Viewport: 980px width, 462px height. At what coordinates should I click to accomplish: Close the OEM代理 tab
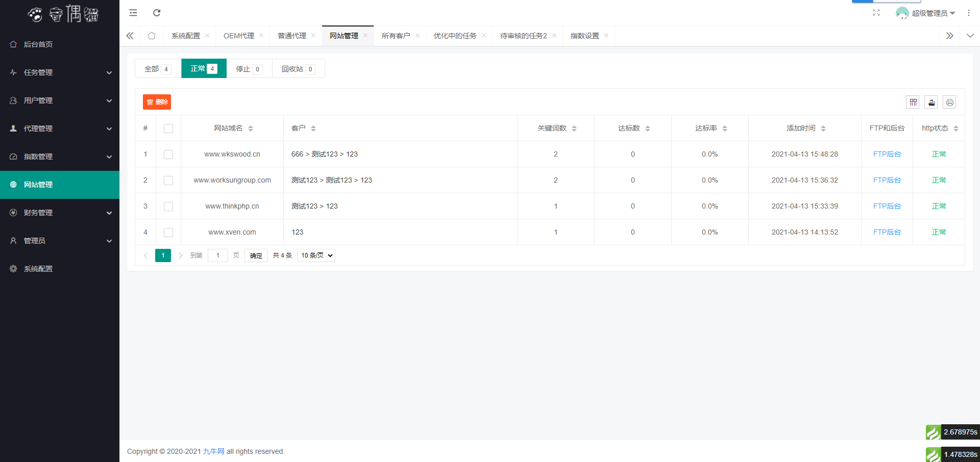pos(261,35)
